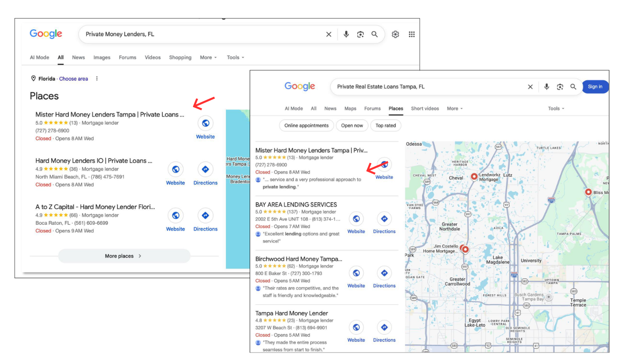The height and width of the screenshot is (364, 627).
Task: Select the Forums tab in the Florida window
Action: pyautogui.click(x=128, y=58)
